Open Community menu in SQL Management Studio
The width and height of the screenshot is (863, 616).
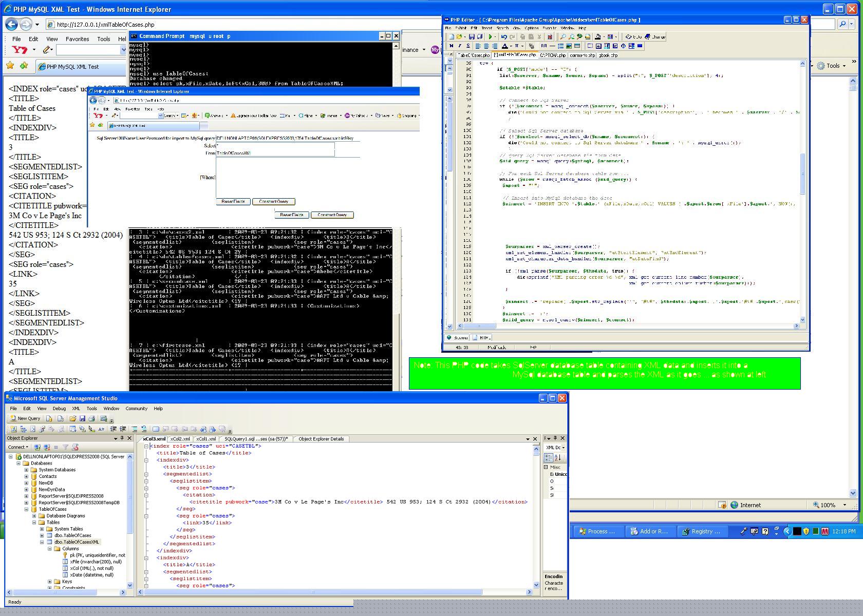(x=136, y=409)
